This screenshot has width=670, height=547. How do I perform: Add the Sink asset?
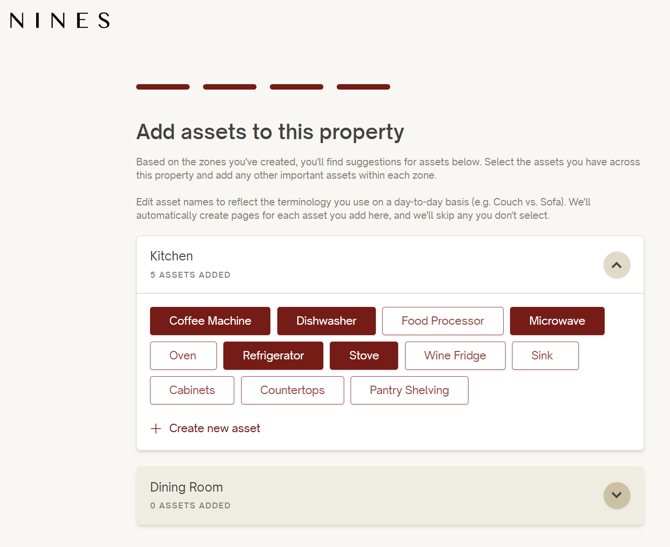545,356
